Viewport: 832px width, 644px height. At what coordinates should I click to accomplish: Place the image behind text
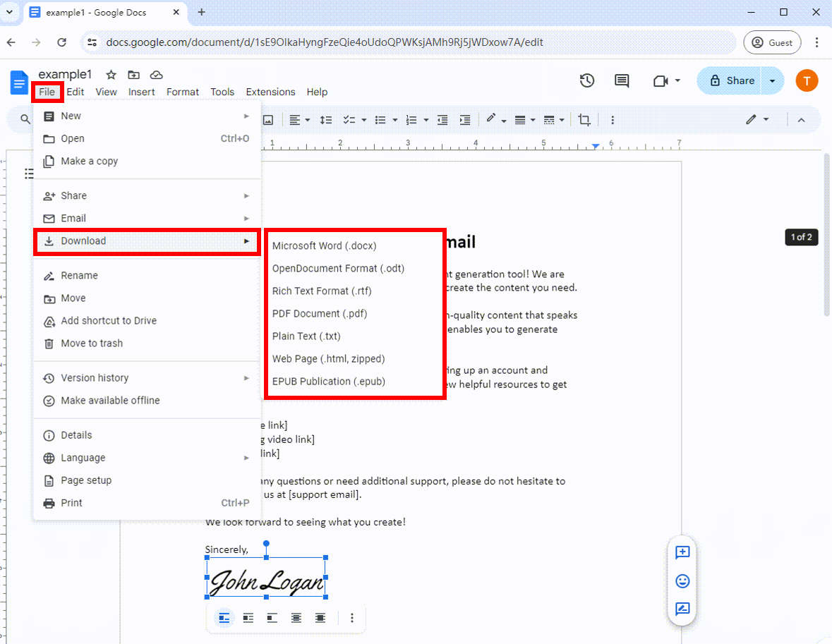[296, 618]
